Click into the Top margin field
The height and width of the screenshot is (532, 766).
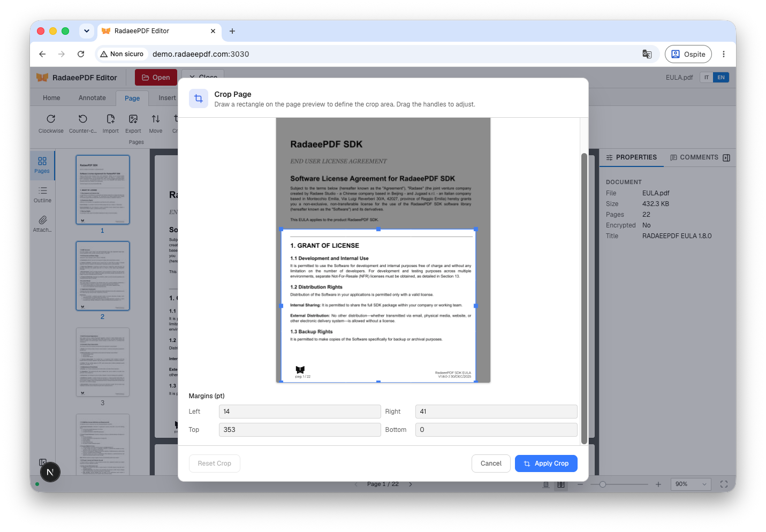300,430
